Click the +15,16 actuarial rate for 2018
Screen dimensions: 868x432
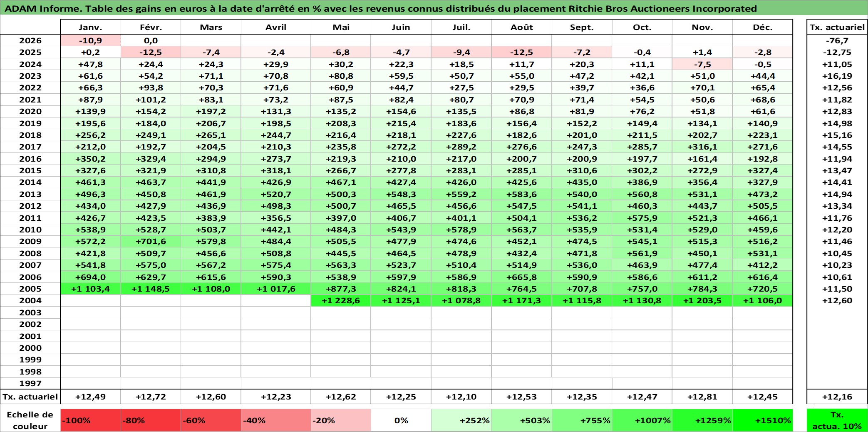[837, 135]
